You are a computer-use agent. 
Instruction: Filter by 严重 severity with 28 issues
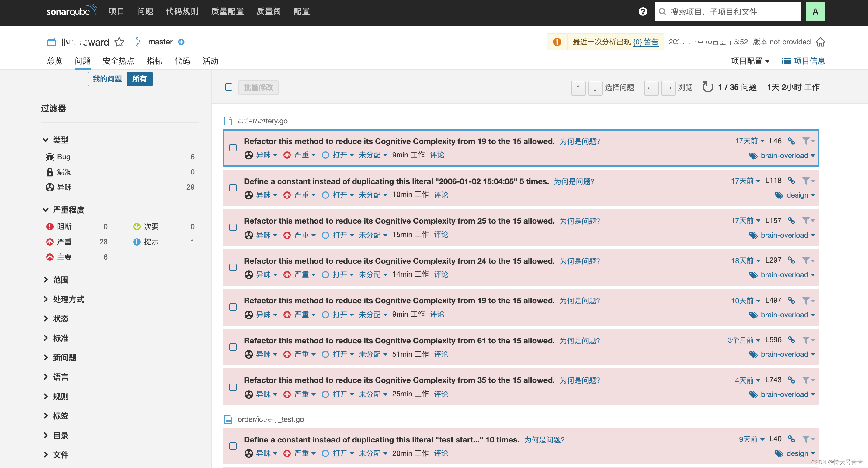77,242
